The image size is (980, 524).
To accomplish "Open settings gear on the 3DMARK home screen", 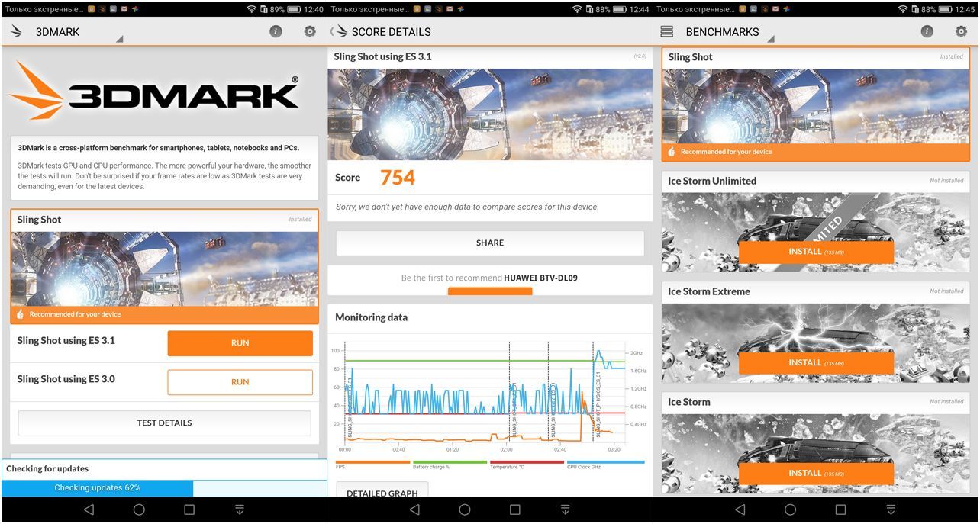I will click(310, 32).
